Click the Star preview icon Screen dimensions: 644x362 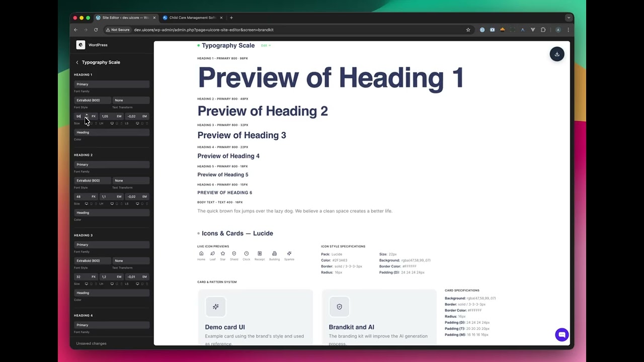tap(223, 253)
